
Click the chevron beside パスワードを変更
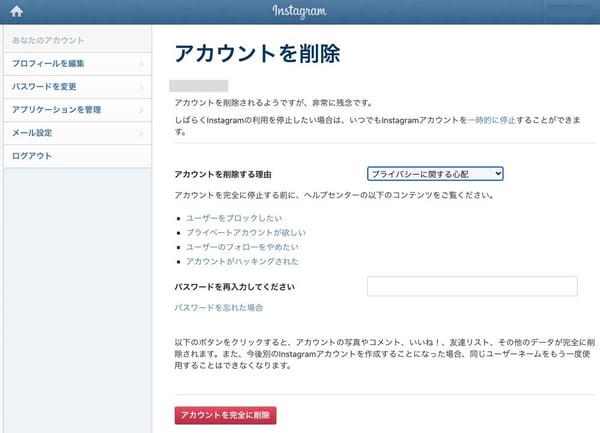click(142, 87)
